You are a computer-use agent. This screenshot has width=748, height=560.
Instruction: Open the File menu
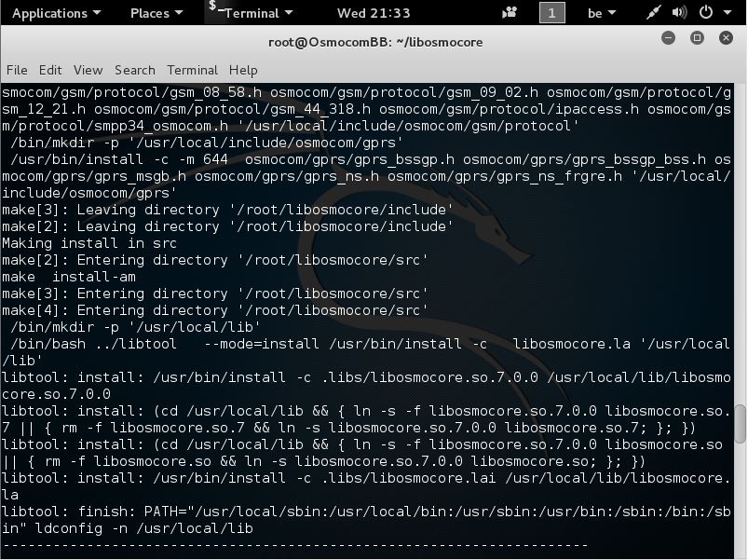(x=17, y=70)
